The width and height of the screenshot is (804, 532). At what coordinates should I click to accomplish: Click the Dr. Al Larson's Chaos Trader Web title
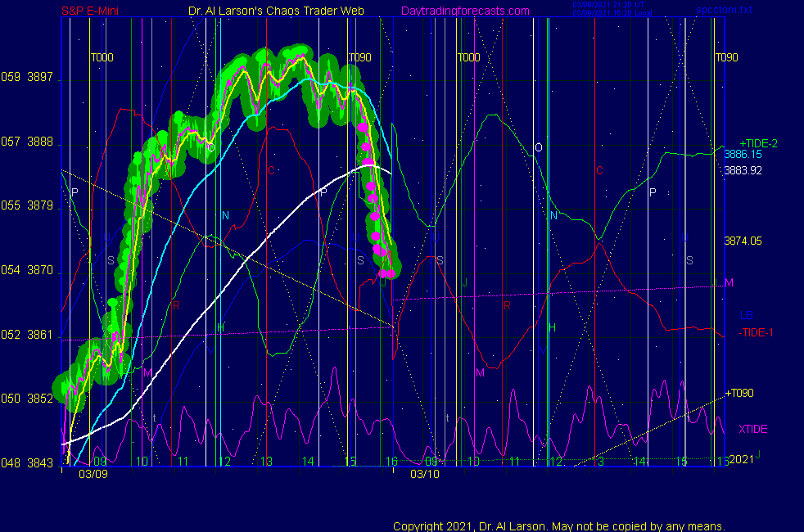point(271,11)
